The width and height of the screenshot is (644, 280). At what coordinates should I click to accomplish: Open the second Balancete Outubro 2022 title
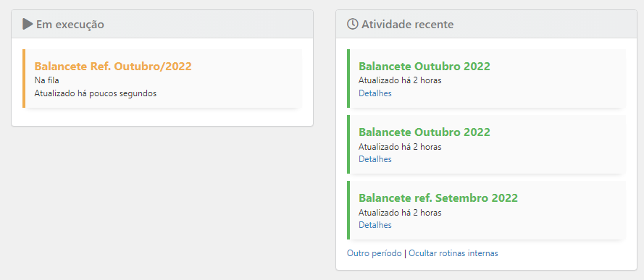[425, 132]
